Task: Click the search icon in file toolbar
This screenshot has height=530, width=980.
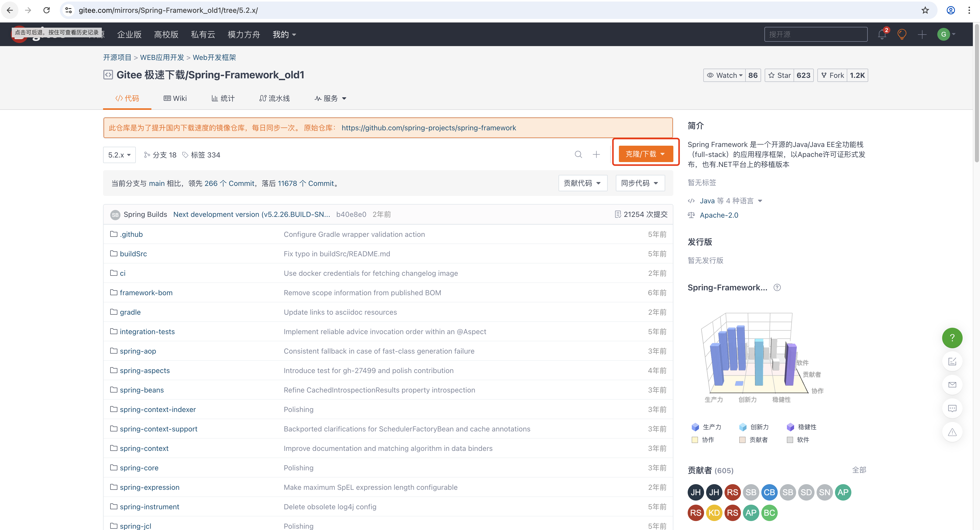Action: click(x=578, y=155)
